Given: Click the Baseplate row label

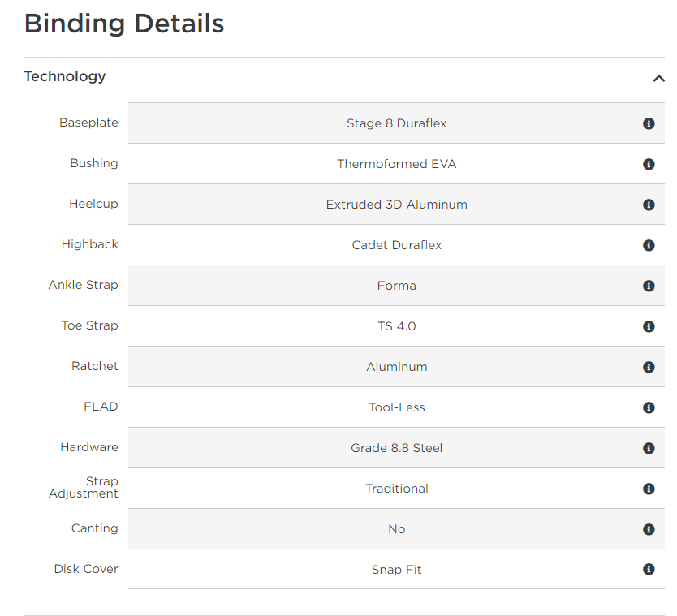Looking at the screenshot, I should click(x=88, y=123).
